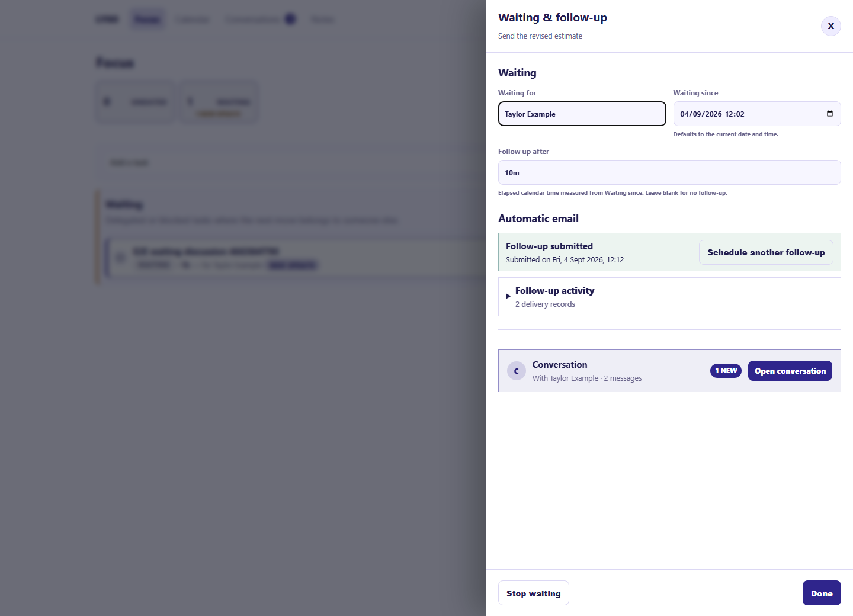Click 'Send the revised estimate' subtitle
853x616 pixels.
540,36
